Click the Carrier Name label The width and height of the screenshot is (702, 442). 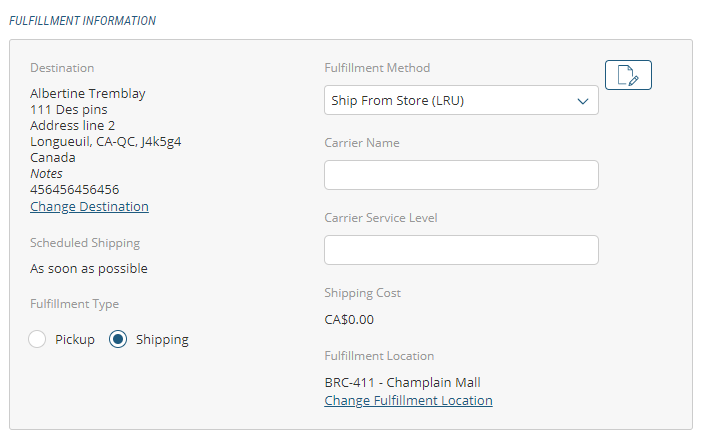coord(362,143)
